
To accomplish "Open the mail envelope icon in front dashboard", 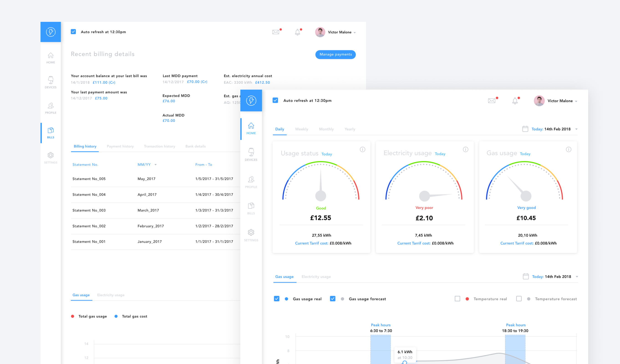I will pyautogui.click(x=492, y=101).
